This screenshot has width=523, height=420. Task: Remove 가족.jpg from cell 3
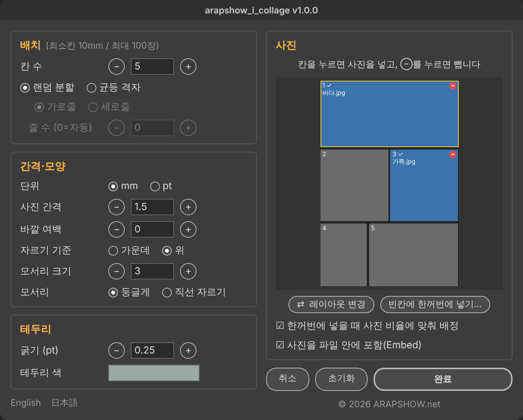(453, 155)
